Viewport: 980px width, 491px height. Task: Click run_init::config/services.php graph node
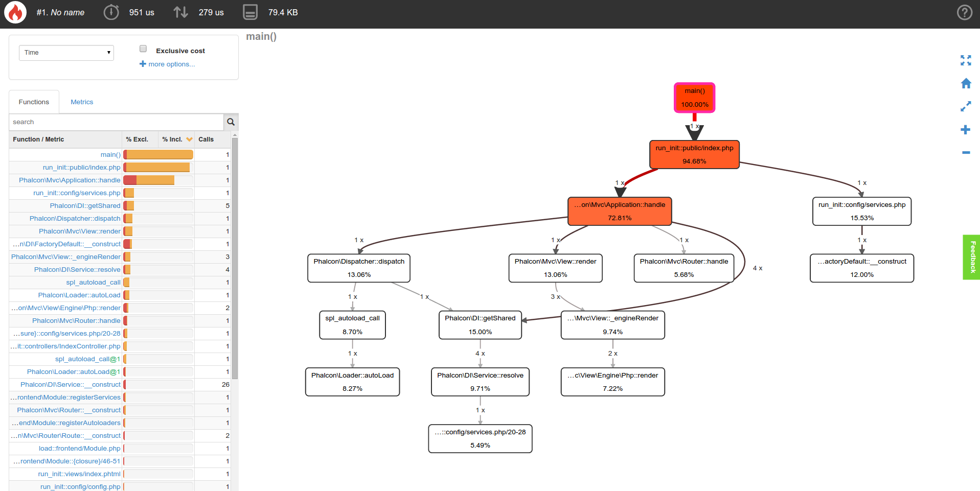click(862, 211)
